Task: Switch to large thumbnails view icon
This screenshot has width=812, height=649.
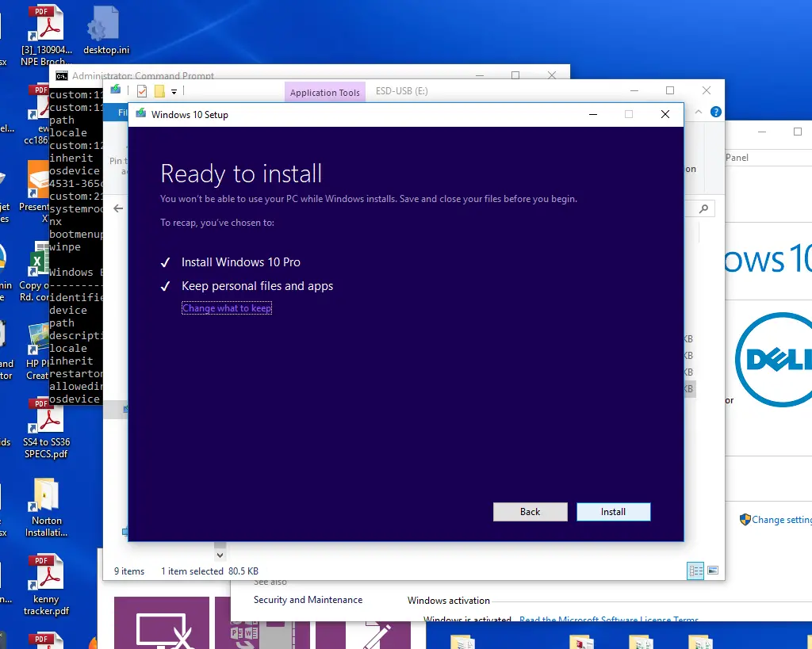Action: click(x=713, y=571)
